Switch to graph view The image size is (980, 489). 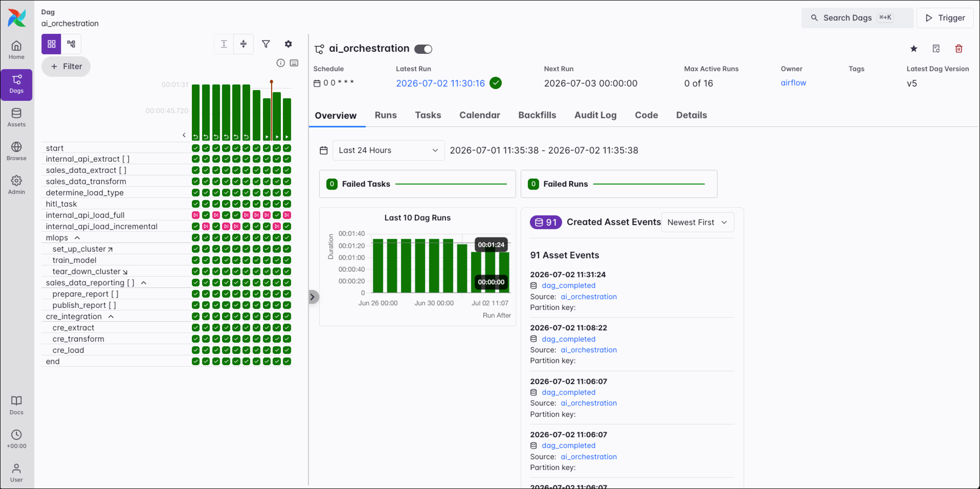71,44
